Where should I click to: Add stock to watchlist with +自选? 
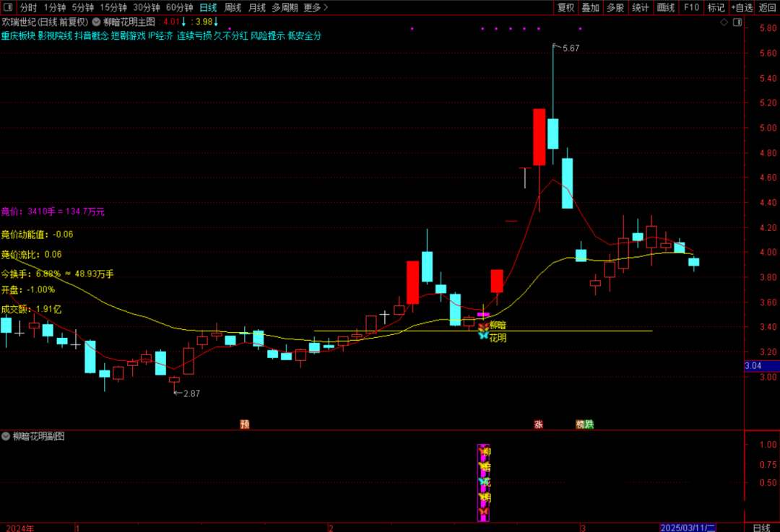pyautogui.click(x=742, y=7)
